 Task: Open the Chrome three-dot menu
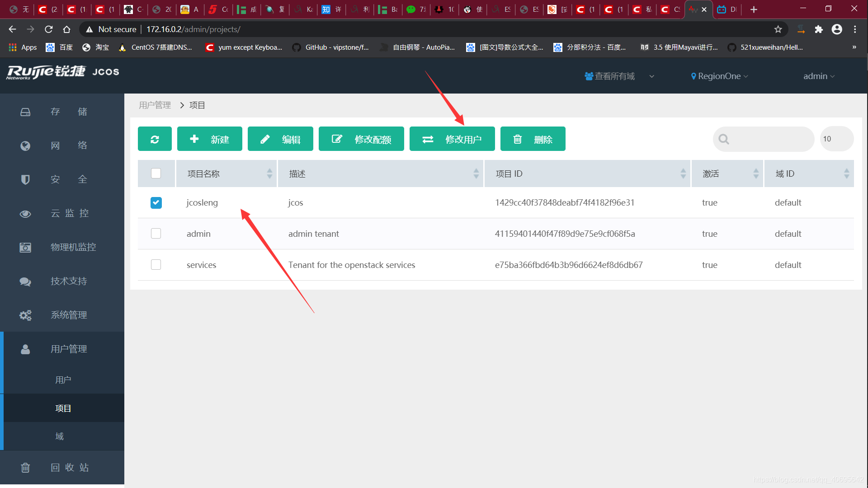(855, 29)
